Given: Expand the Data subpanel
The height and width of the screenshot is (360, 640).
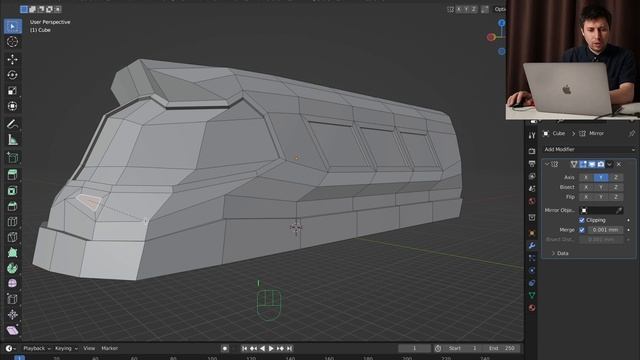Looking at the screenshot, I should pos(560,253).
